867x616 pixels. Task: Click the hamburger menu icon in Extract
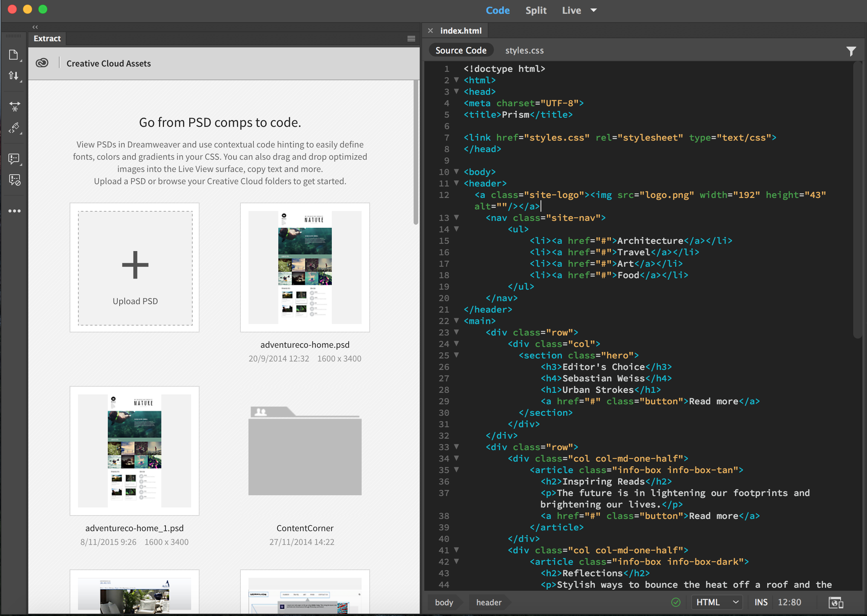click(x=411, y=38)
